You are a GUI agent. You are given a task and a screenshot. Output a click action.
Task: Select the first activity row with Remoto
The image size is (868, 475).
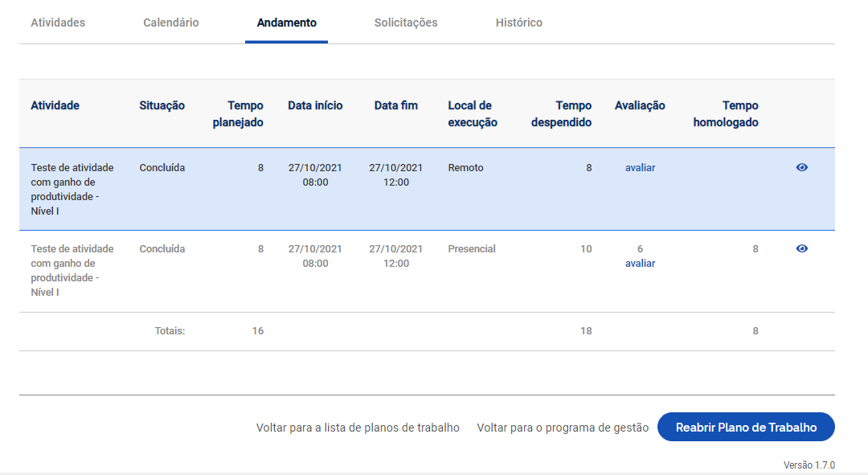coord(427,189)
